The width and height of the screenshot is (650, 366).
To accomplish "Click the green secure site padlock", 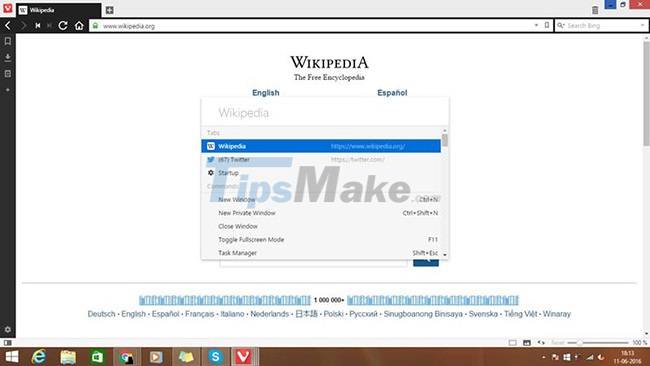I will [95, 26].
